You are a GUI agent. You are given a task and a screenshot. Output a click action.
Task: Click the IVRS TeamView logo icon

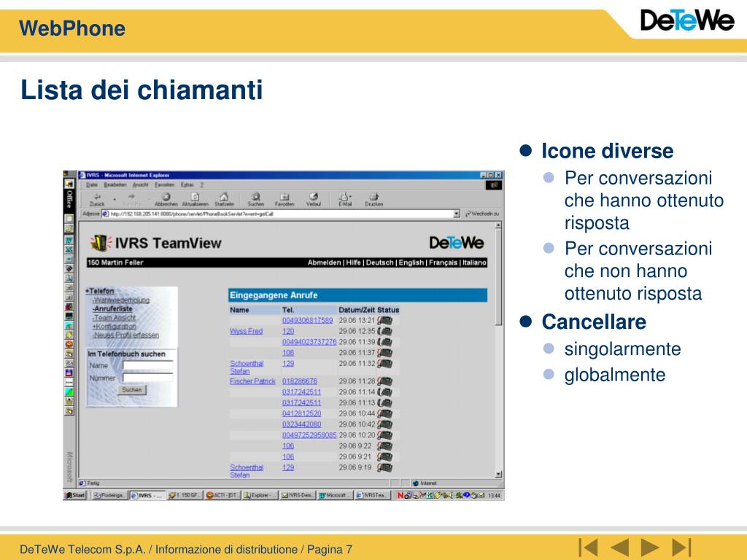[101, 243]
